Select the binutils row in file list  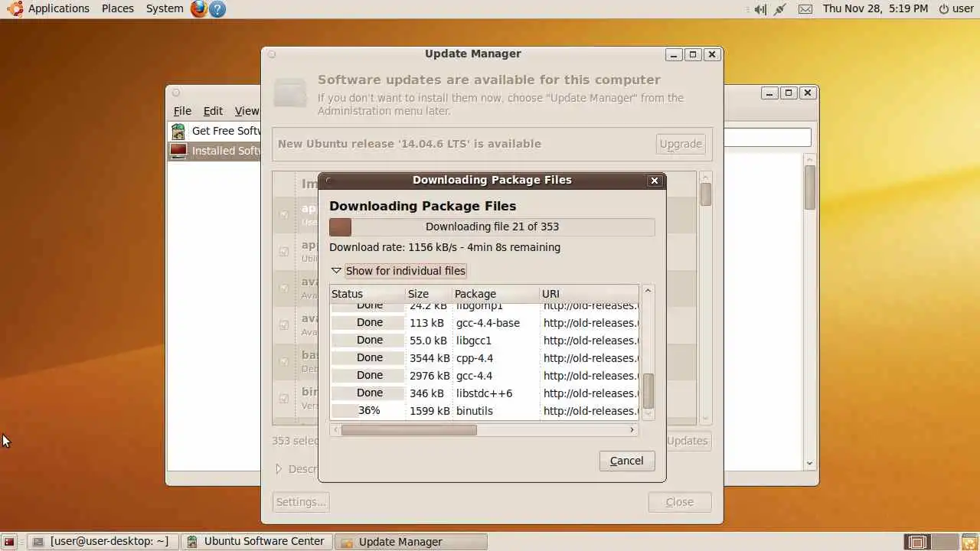point(484,411)
